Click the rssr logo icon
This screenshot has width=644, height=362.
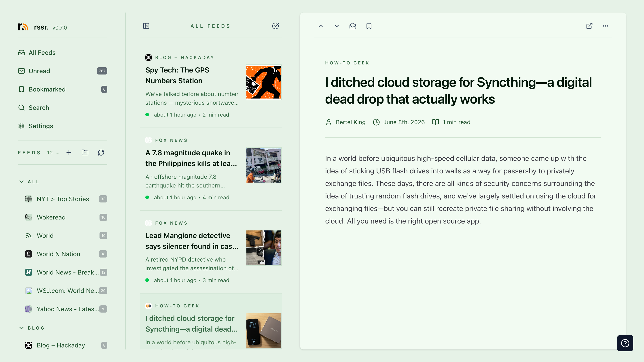(x=23, y=27)
